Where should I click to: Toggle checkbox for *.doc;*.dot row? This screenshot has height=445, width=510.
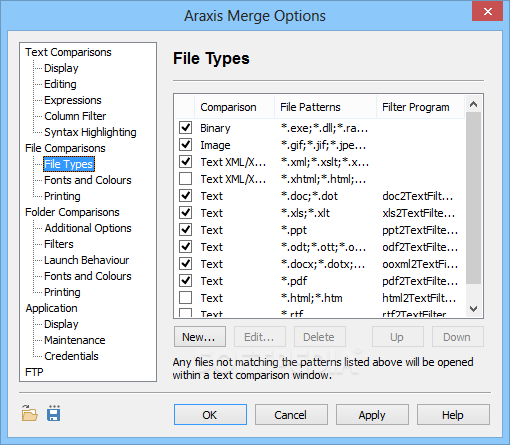click(x=185, y=196)
